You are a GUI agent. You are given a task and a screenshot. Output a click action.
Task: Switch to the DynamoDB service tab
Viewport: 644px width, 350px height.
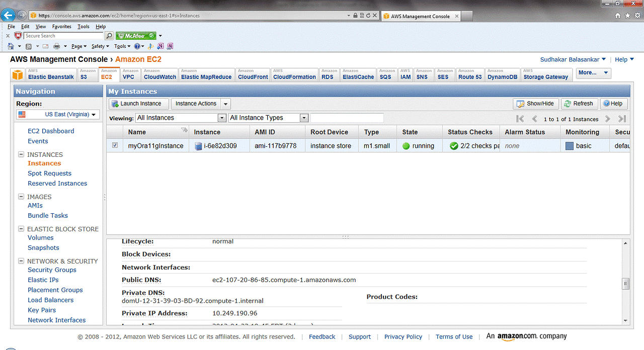[x=502, y=74]
